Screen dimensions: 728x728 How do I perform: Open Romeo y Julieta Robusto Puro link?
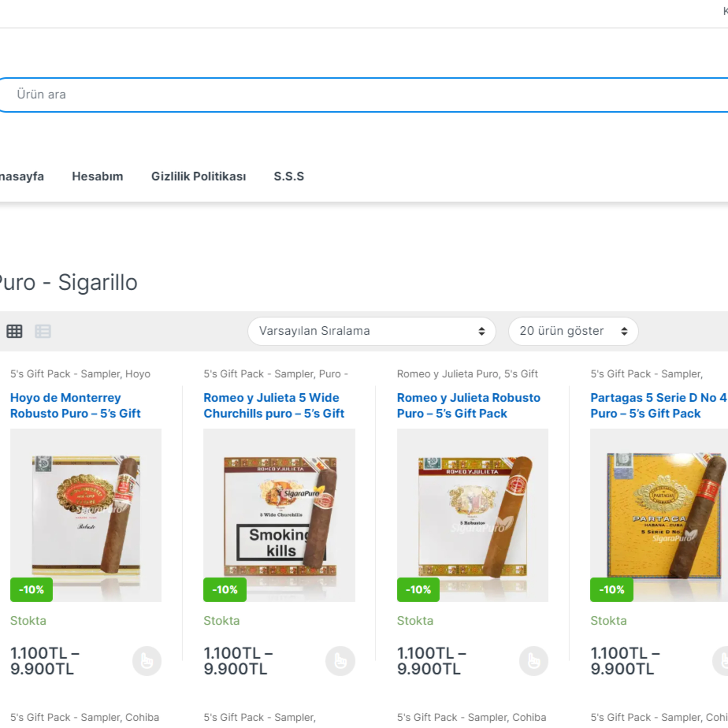pyautogui.click(x=468, y=405)
